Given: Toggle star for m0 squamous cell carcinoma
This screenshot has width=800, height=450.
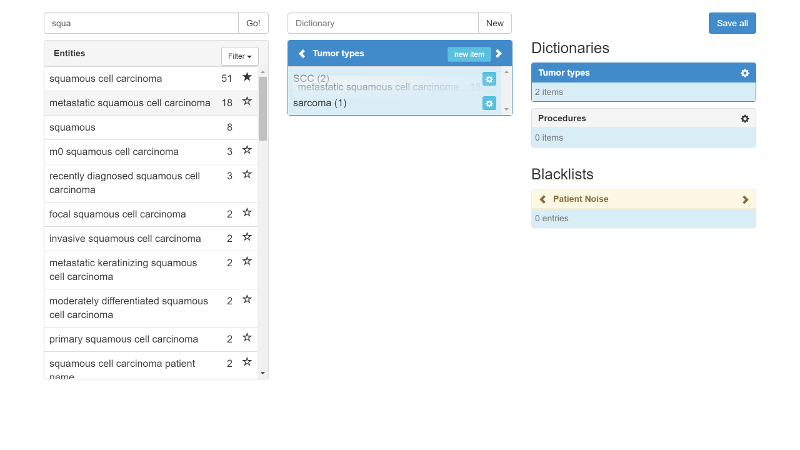Looking at the screenshot, I should pyautogui.click(x=247, y=150).
